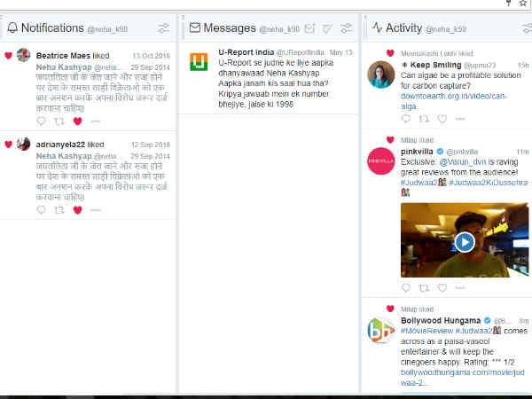Click the Notifications column title
The height and width of the screenshot is (399, 532).
click(x=52, y=27)
